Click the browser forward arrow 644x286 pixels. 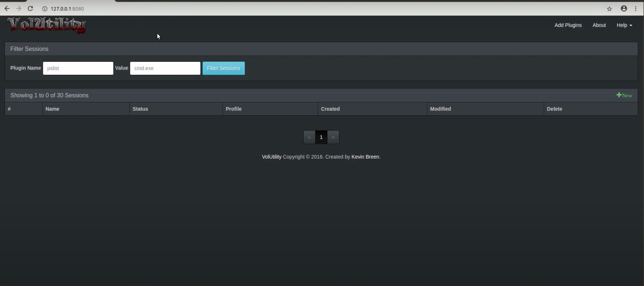(19, 9)
